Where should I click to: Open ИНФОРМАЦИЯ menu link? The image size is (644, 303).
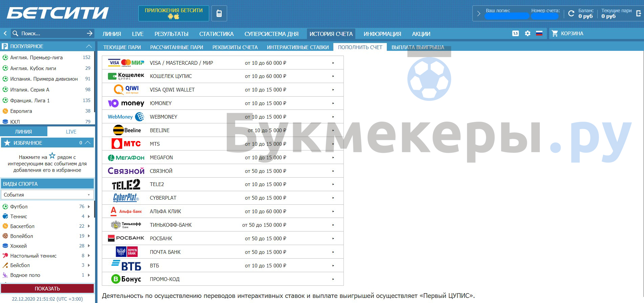(x=382, y=34)
